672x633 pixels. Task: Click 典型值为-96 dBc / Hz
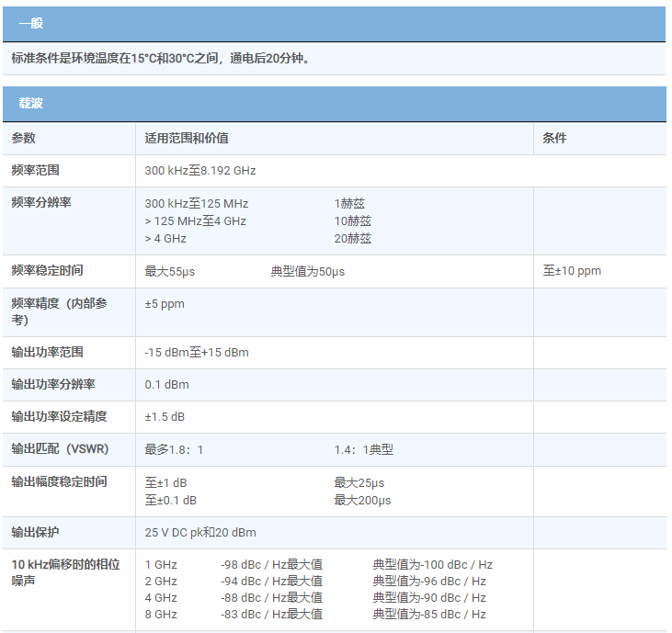pos(429,582)
